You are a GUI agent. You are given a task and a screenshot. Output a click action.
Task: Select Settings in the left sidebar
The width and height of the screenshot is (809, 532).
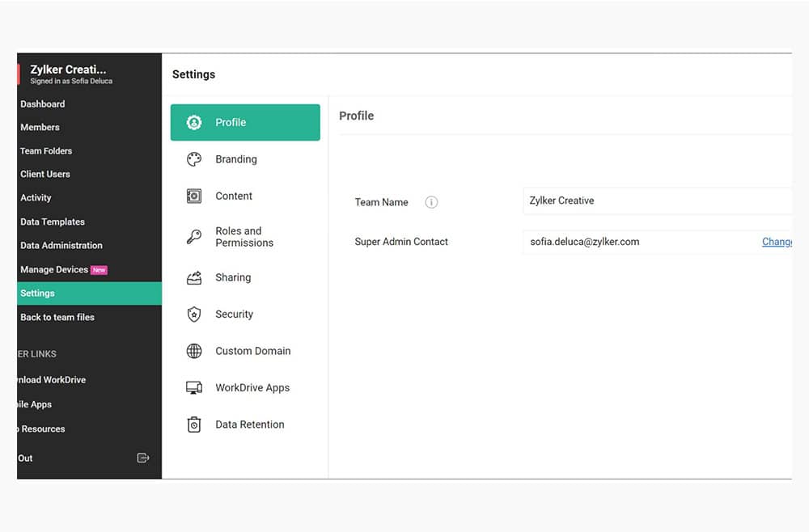(89, 293)
